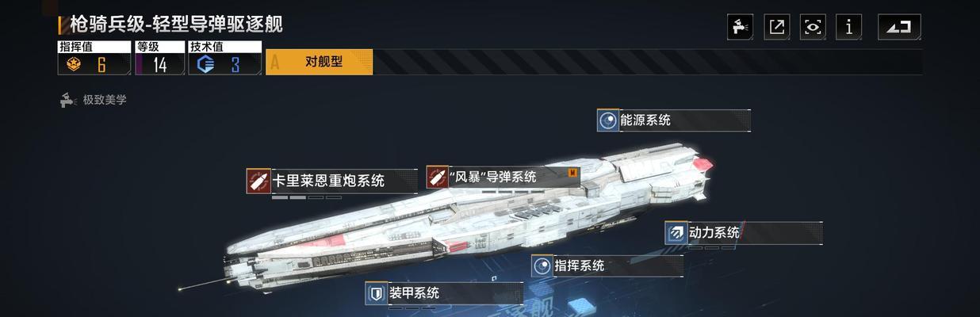Open the spray paint skin button
This screenshot has width=980, height=317.
740,27
